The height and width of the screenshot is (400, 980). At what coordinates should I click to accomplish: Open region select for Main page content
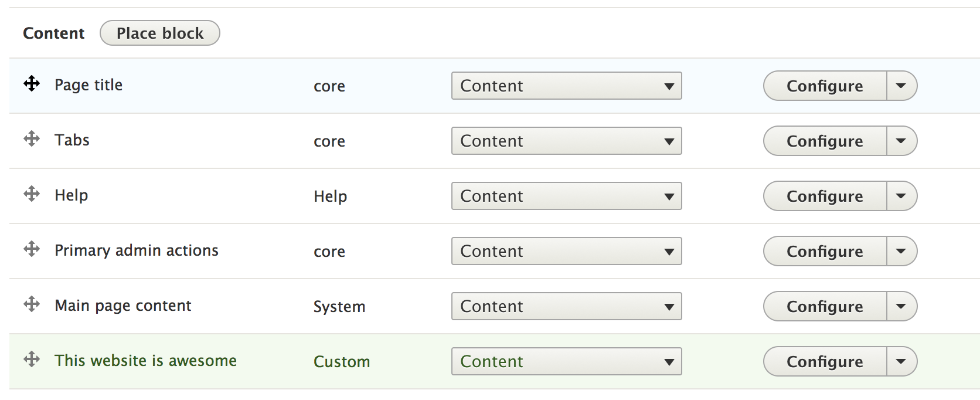[x=566, y=306]
